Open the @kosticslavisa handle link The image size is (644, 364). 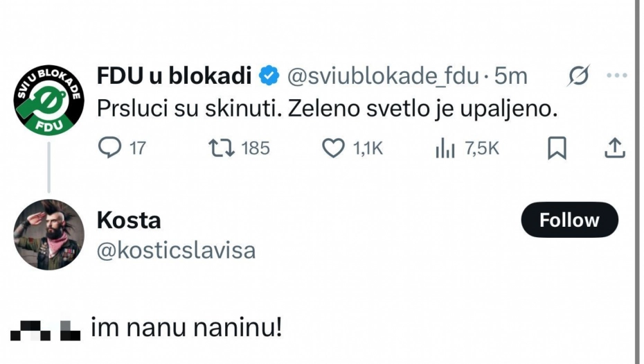tap(176, 250)
